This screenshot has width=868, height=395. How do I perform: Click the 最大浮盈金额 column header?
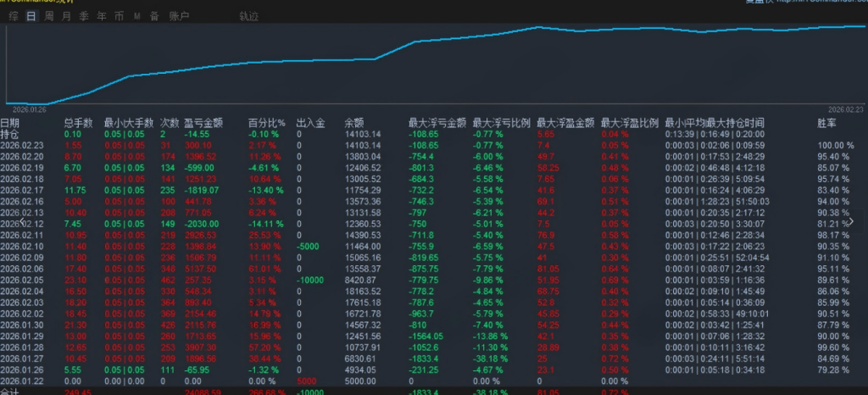(565, 123)
